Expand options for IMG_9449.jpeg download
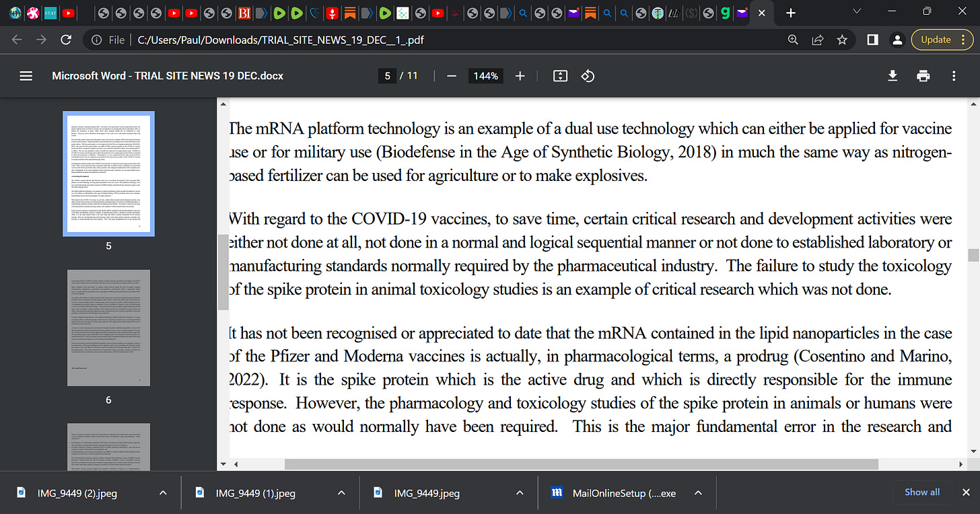 click(519, 493)
